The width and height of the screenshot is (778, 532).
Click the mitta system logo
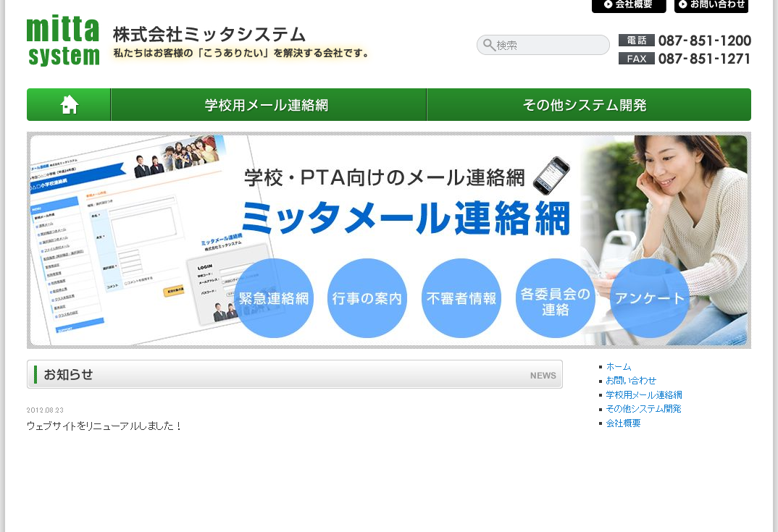63,41
